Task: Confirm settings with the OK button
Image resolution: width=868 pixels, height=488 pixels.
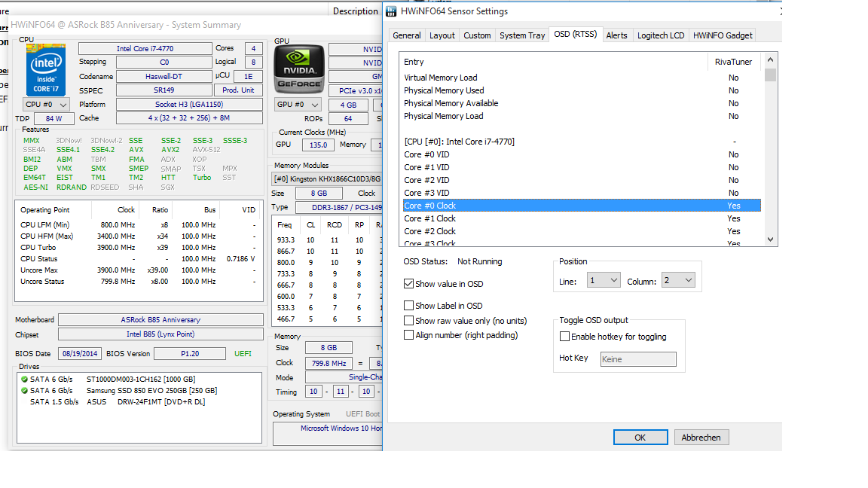Action: tap(640, 437)
